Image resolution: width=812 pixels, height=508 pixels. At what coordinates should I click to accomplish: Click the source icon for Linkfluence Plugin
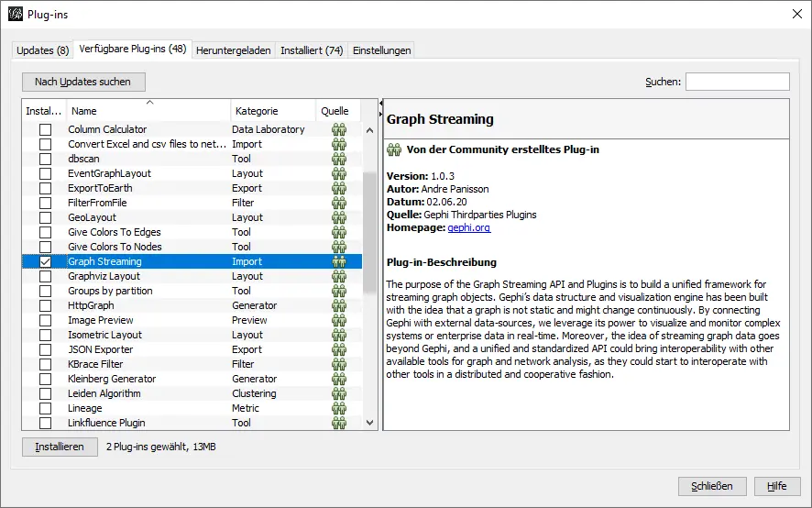pyautogui.click(x=339, y=423)
